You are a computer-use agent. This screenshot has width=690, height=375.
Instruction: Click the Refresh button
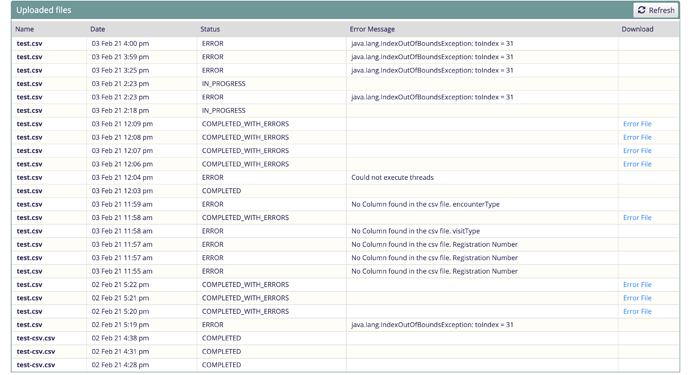[x=656, y=10]
